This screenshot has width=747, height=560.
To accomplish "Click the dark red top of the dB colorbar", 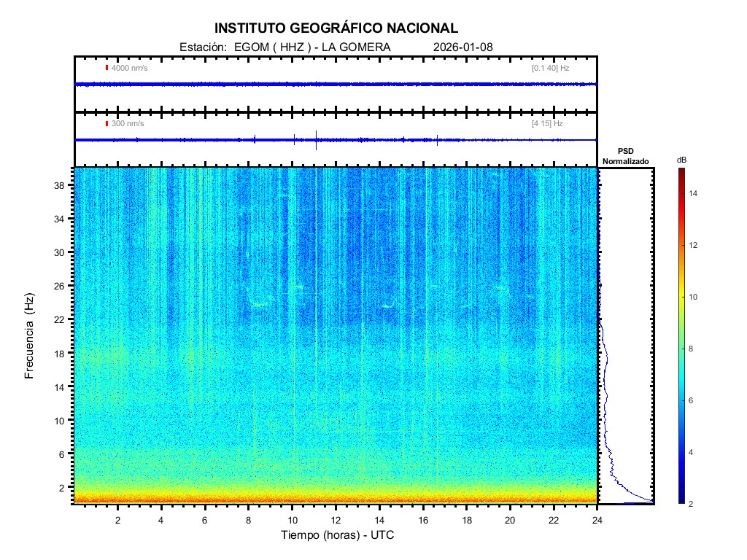I will (681, 171).
